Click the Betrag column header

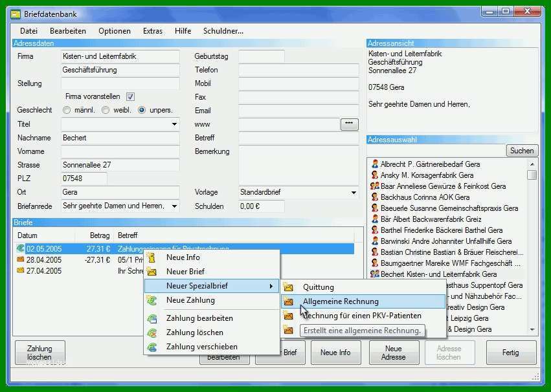(x=94, y=235)
